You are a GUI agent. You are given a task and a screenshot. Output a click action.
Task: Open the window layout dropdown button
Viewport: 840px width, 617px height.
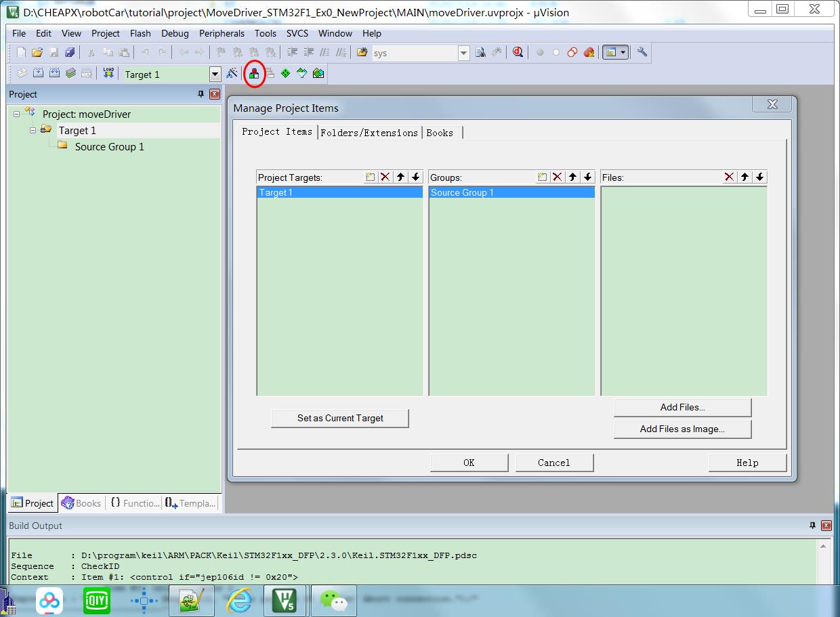623,52
